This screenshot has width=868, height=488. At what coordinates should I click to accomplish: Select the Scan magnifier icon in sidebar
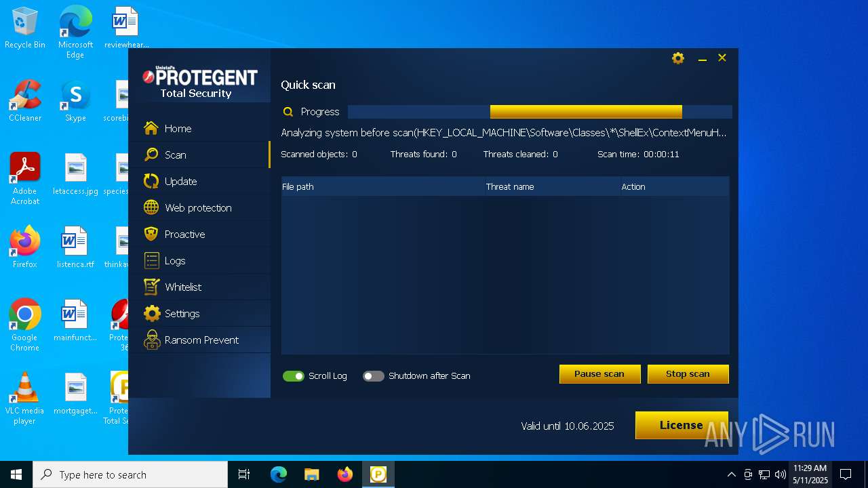[151, 155]
